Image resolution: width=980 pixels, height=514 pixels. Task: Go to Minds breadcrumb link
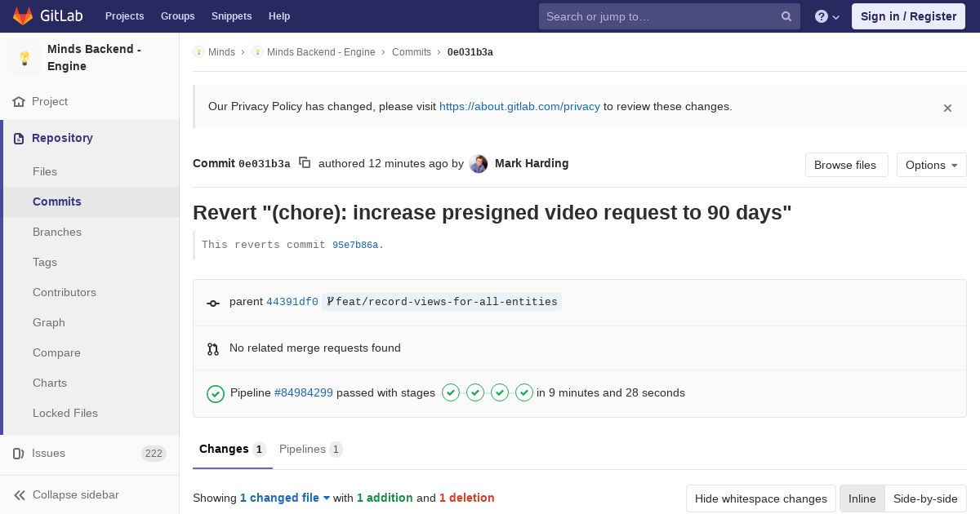[x=221, y=52]
